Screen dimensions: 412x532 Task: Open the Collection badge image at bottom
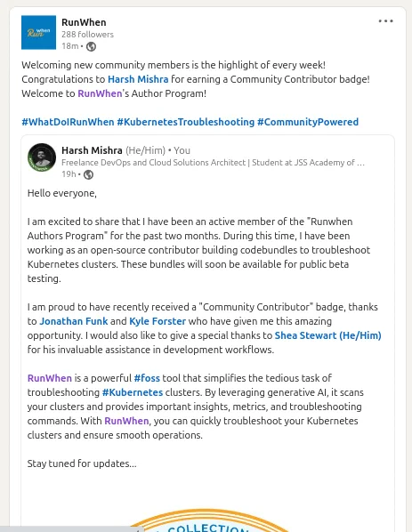tap(207, 520)
